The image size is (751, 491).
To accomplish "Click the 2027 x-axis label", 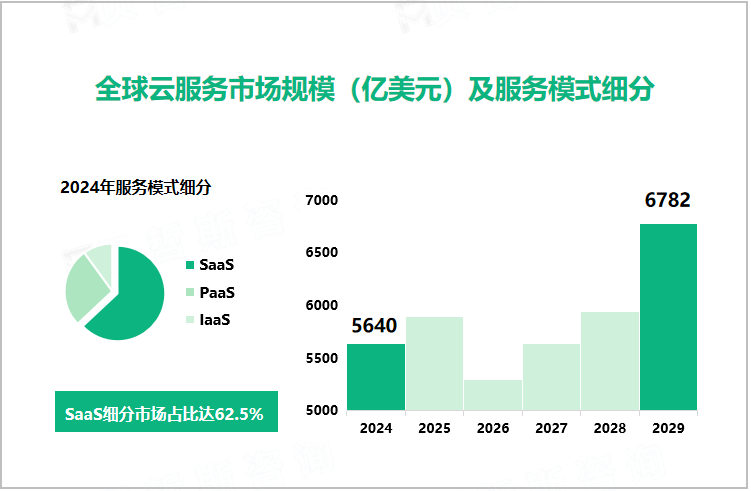I will coord(551,428).
